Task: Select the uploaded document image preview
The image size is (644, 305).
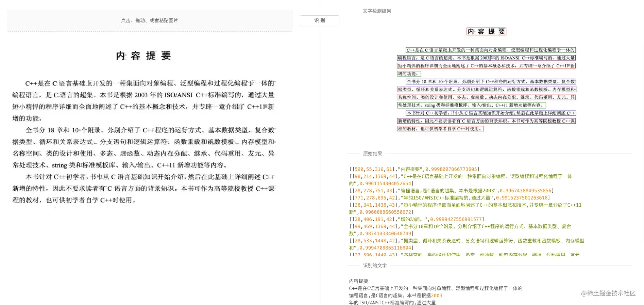Action: pyautogui.click(x=144, y=127)
